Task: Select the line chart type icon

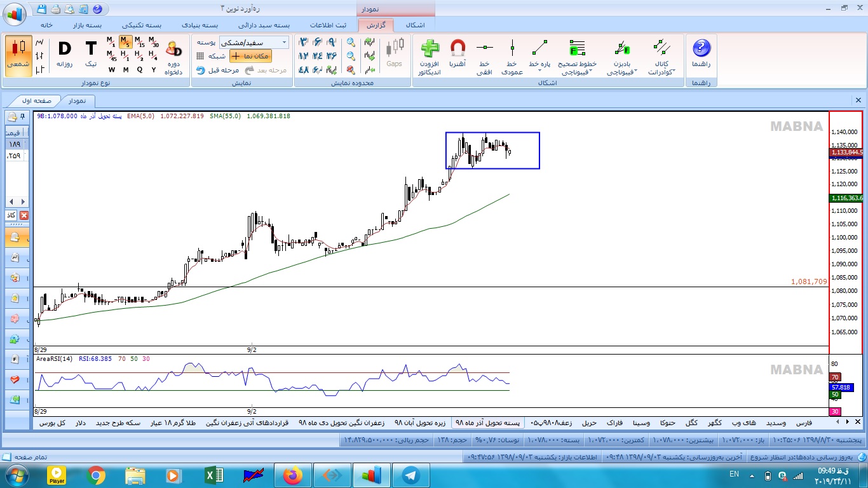Action: point(40,42)
